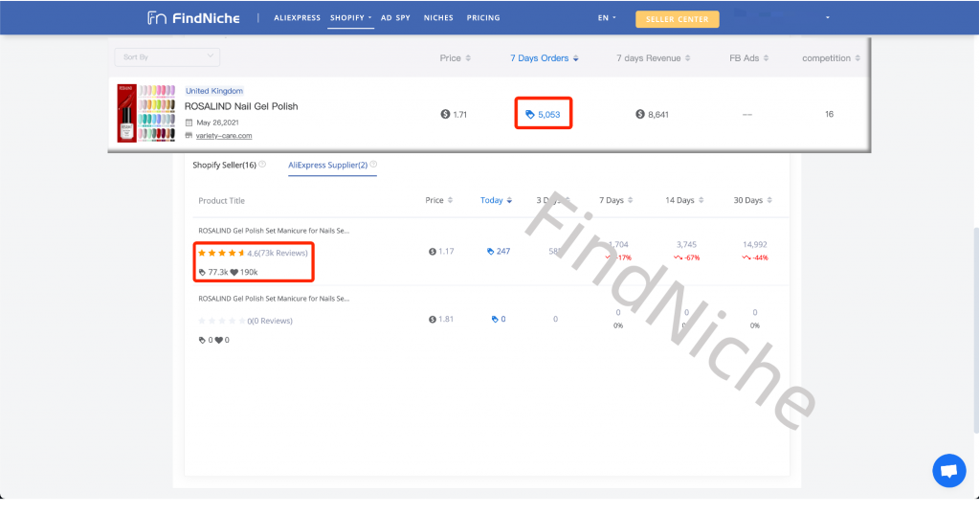The image size is (980, 514).
Task: Open the live chat bubble icon
Action: (948, 470)
